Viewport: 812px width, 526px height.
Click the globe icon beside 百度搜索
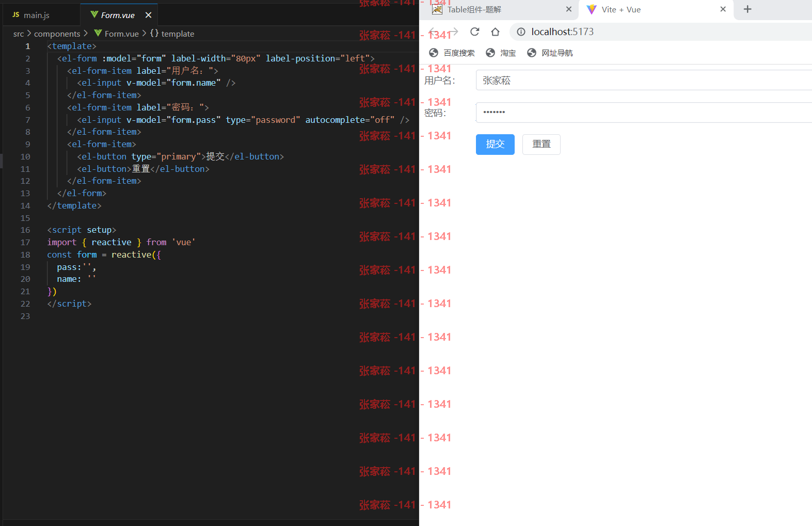click(434, 53)
